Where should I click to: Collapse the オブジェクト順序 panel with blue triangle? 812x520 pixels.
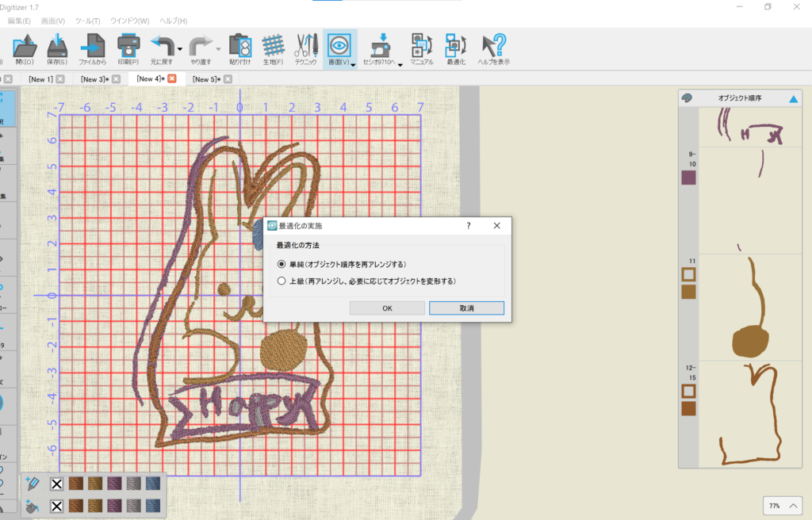pos(792,99)
